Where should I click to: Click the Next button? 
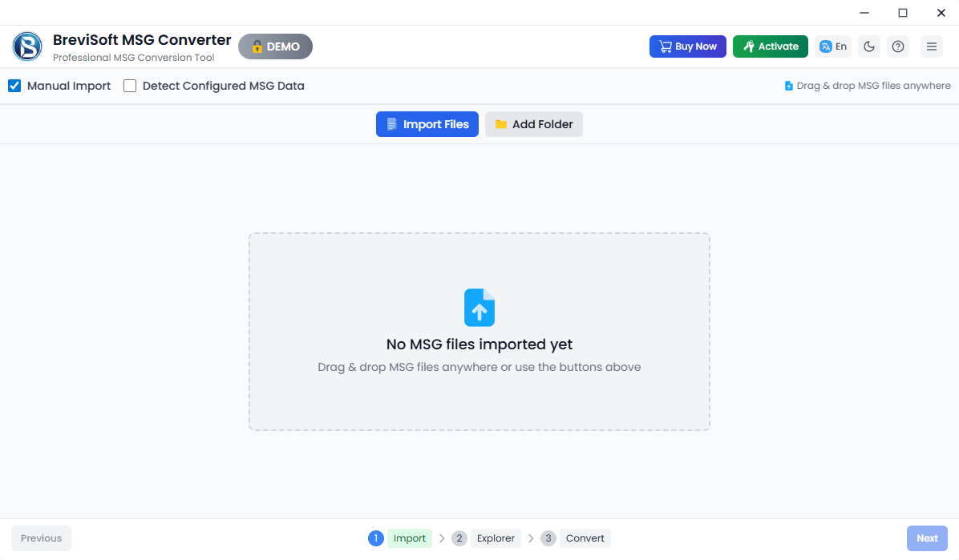point(927,538)
